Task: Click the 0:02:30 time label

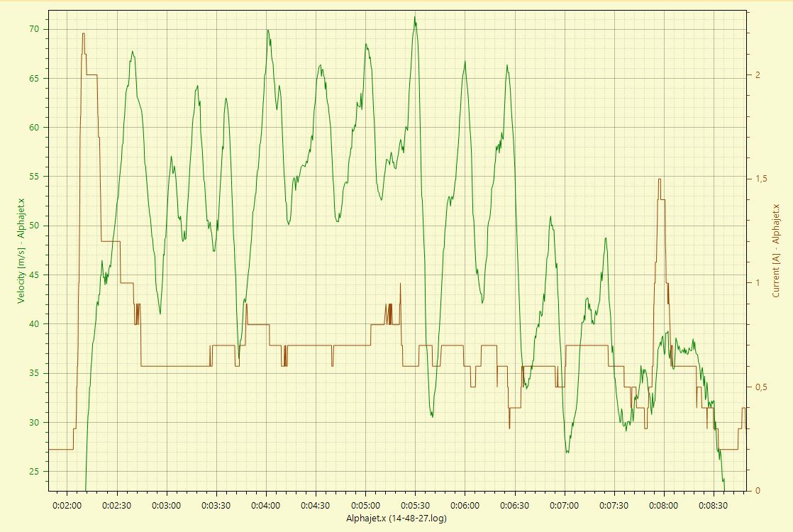Action: click(117, 505)
